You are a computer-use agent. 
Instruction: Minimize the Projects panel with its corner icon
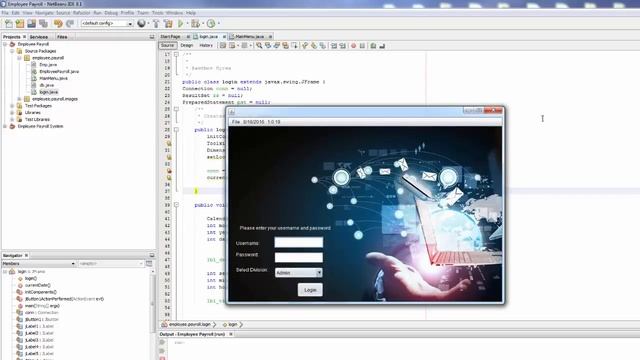(152, 37)
